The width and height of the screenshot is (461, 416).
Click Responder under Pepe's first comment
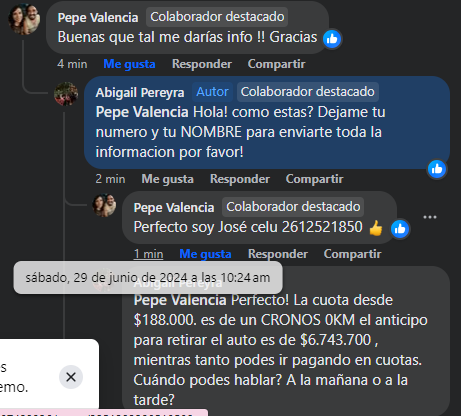click(x=202, y=64)
